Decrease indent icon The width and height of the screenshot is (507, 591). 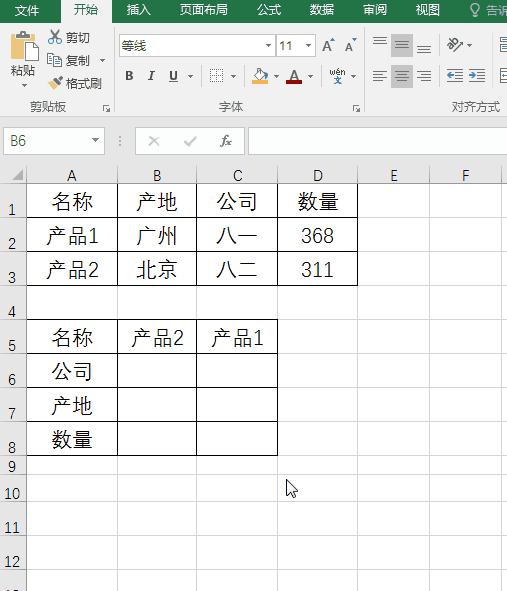click(x=455, y=76)
